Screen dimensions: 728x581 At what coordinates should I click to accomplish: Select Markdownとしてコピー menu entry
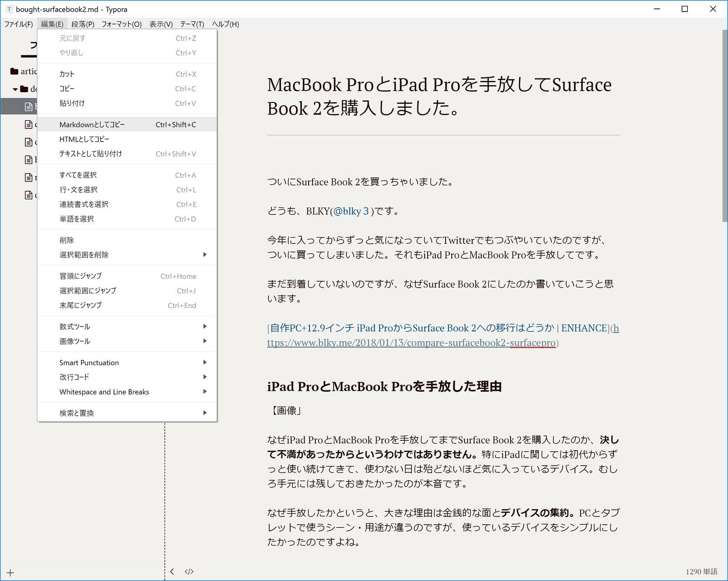click(x=127, y=124)
